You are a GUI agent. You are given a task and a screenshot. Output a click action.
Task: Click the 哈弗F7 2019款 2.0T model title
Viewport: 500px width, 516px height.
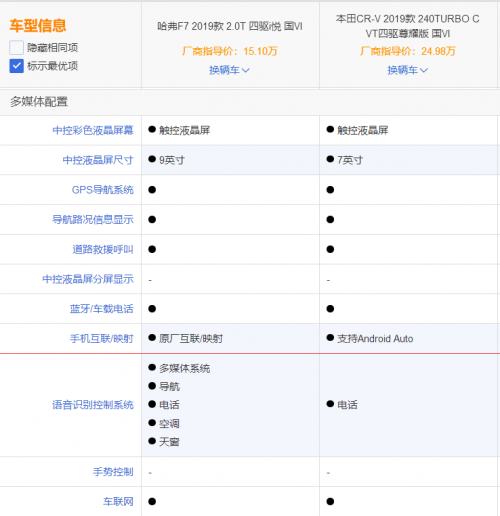[x=230, y=26]
